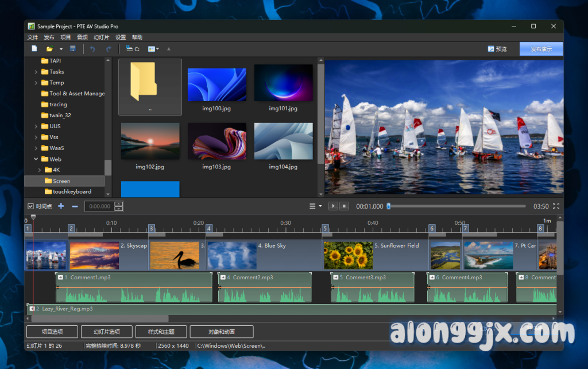Create a new project with the blank page icon
This screenshot has width=588, height=369.
pyautogui.click(x=34, y=49)
